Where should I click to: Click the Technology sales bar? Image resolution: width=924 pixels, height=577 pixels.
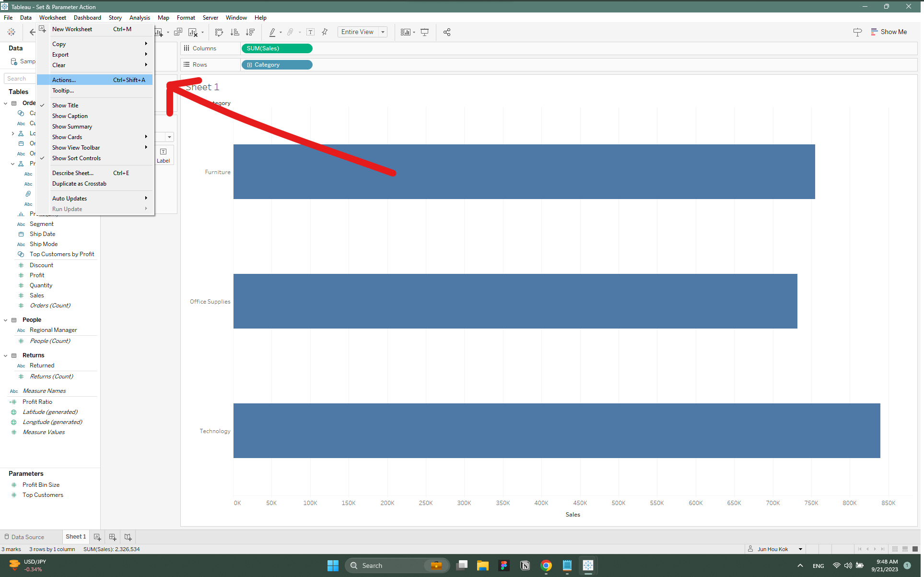(x=557, y=431)
